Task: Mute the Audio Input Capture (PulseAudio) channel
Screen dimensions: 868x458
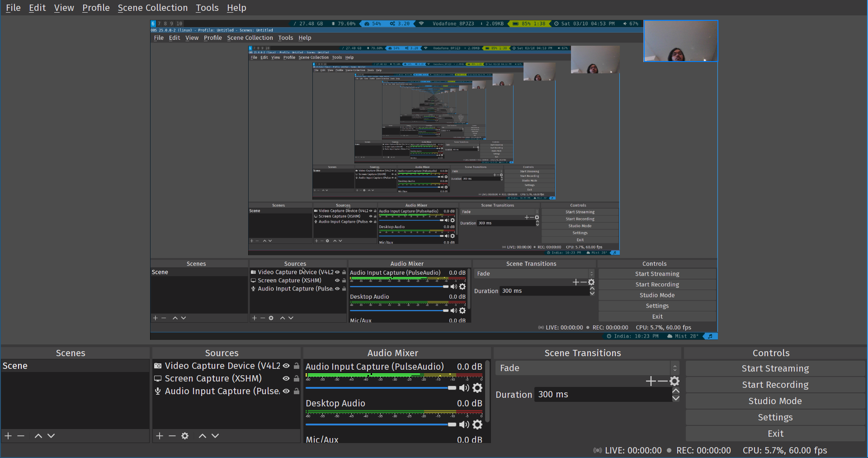Action: (x=464, y=388)
